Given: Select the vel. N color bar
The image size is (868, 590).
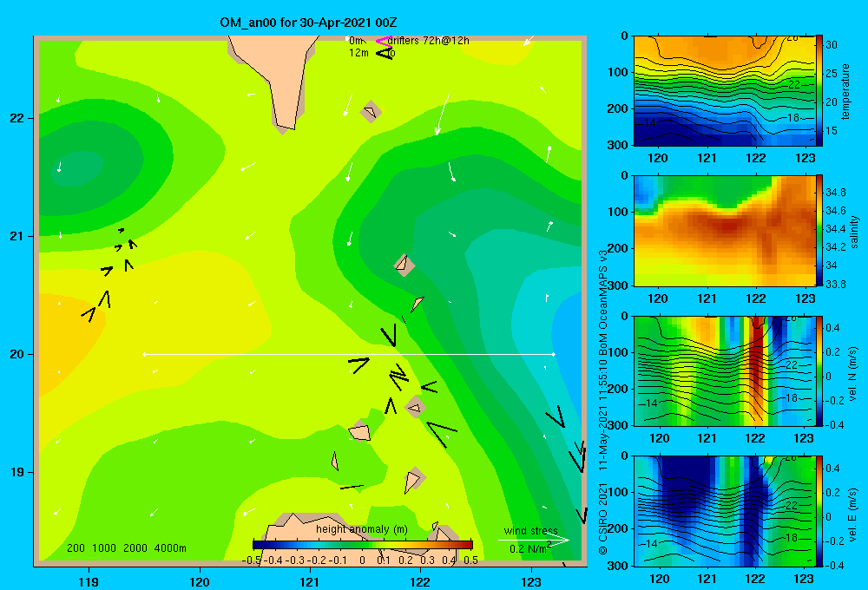Looking at the screenshot, I should coord(819,370).
